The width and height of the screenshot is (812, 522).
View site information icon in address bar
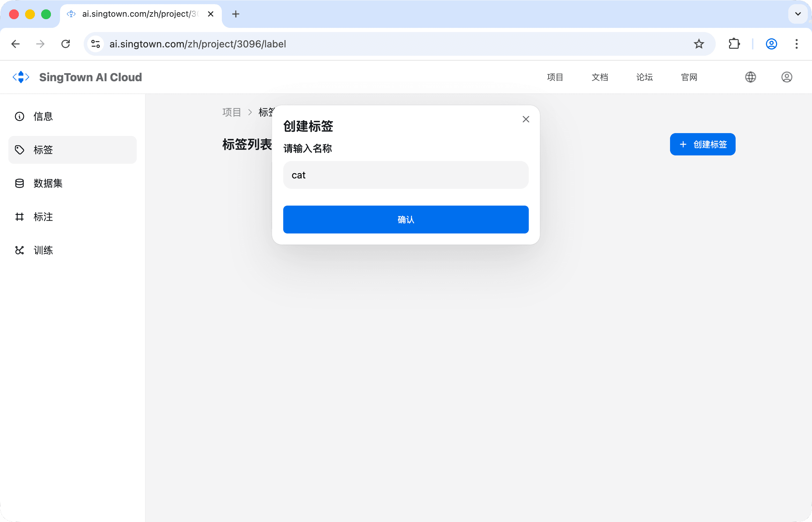coord(96,44)
